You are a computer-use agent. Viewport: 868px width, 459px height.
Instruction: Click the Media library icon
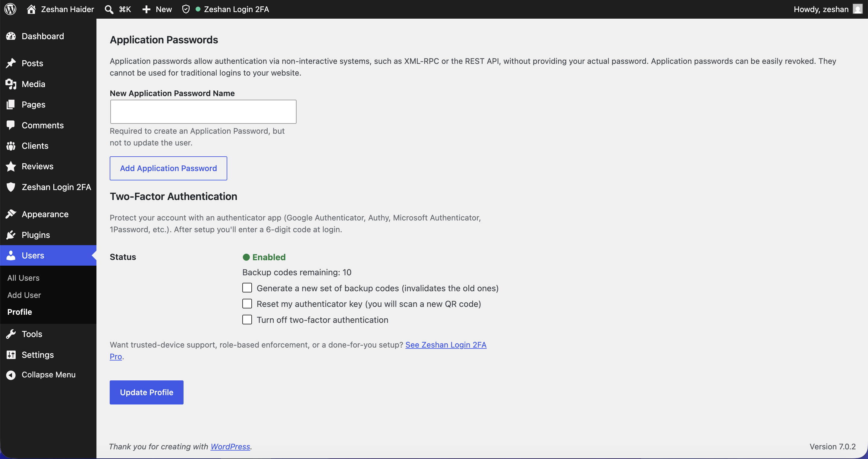[11, 84]
